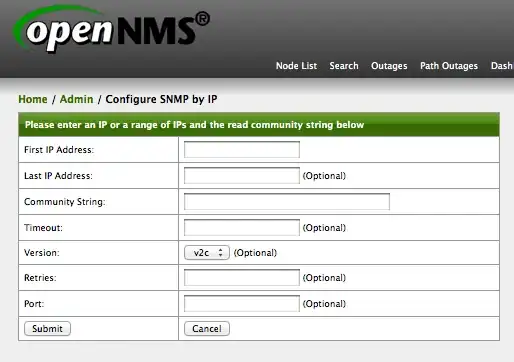The width and height of the screenshot is (514, 362).
Task: Go to the Outages menu item
Action: (389, 66)
